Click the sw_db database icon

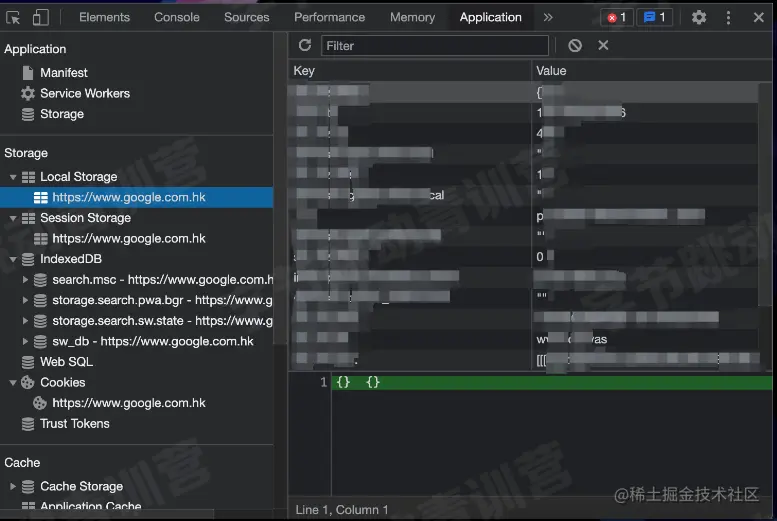tap(40, 342)
